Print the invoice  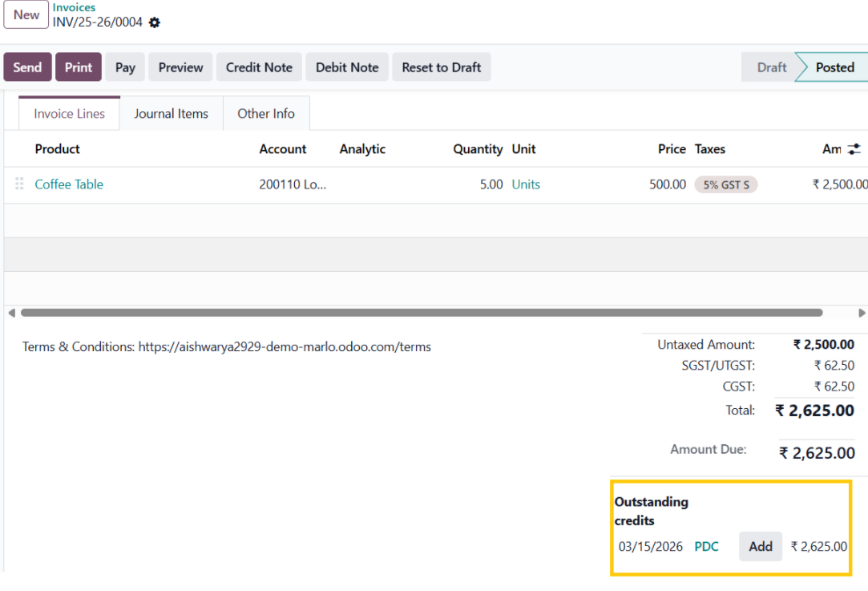pos(79,67)
